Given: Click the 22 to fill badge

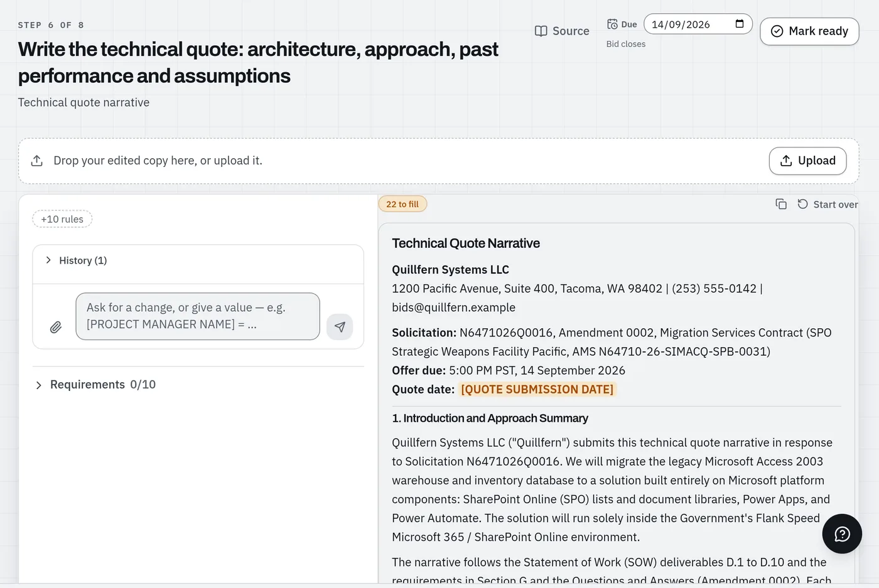Looking at the screenshot, I should (x=402, y=204).
